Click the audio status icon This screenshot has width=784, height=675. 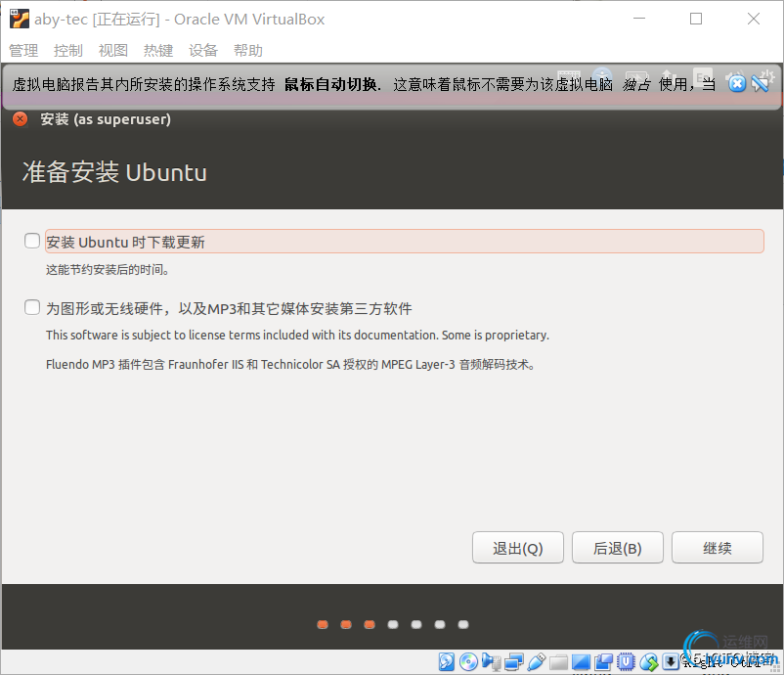point(491,661)
